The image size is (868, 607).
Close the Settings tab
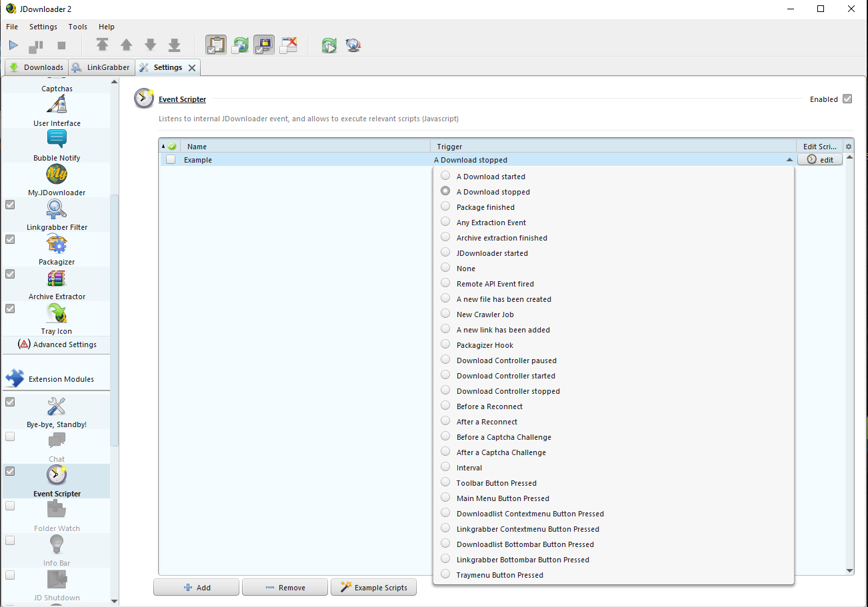click(192, 67)
